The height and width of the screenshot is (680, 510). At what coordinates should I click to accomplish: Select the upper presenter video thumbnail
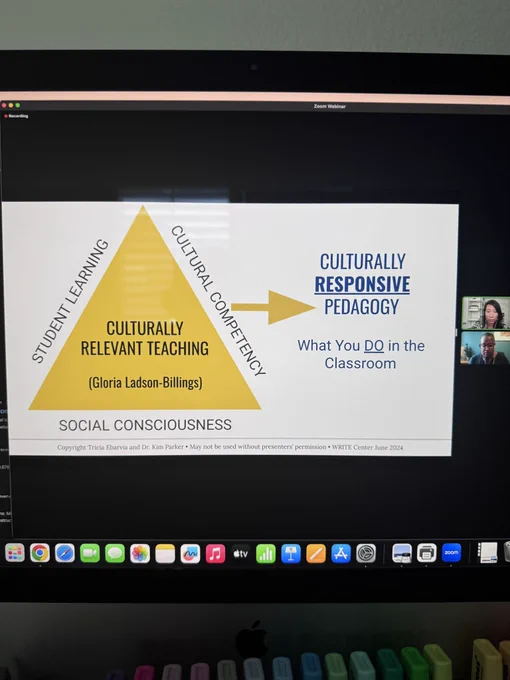pos(486,313)
